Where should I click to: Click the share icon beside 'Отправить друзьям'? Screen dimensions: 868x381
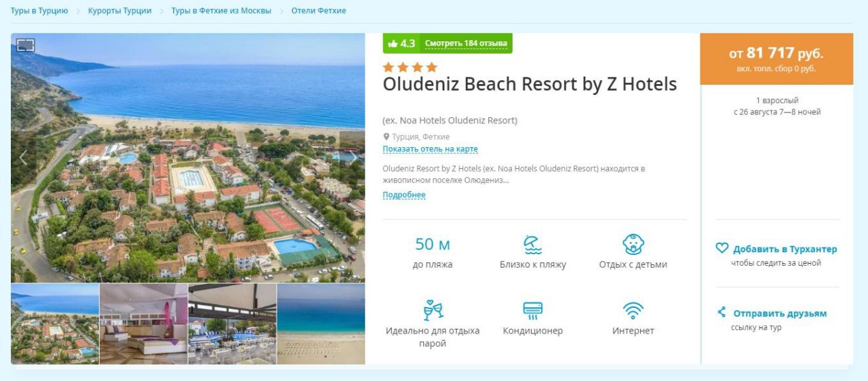[722, 313]
